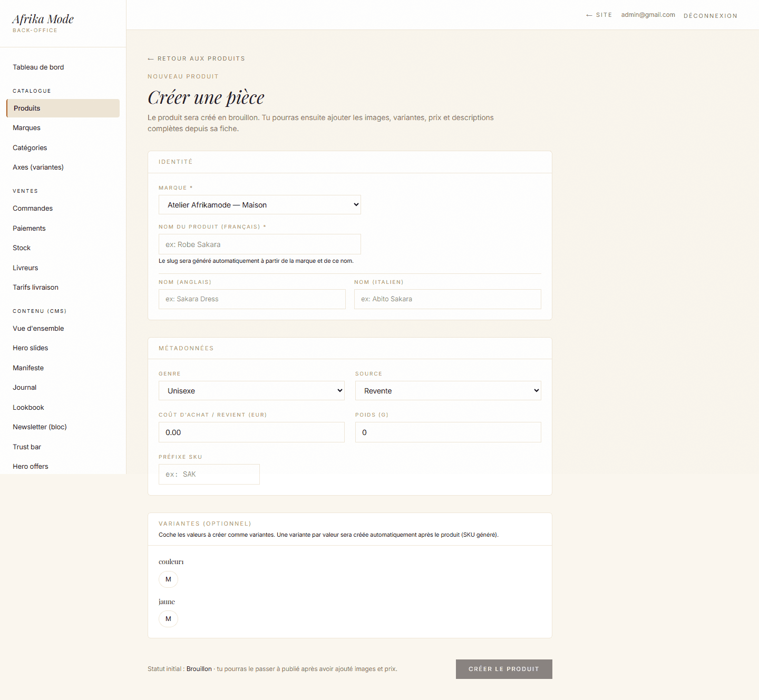Click Déconnexion to log out
This screenshot has height=700, width=759.
(x=711, y=16)
